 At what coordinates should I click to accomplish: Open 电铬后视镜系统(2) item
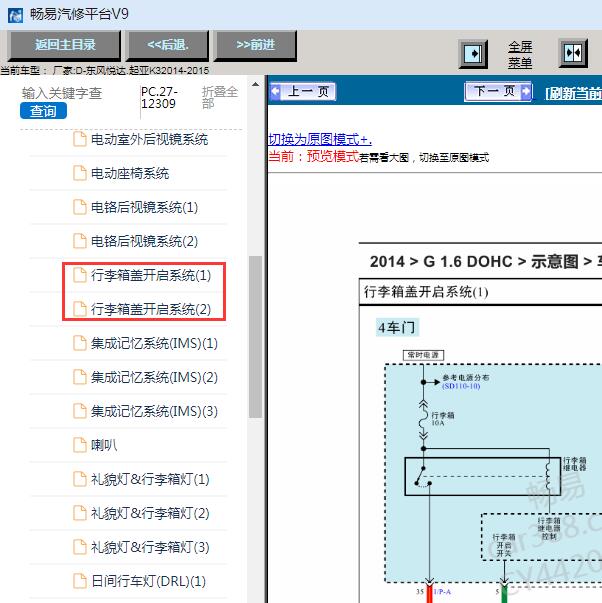click(x=144, y=241)
